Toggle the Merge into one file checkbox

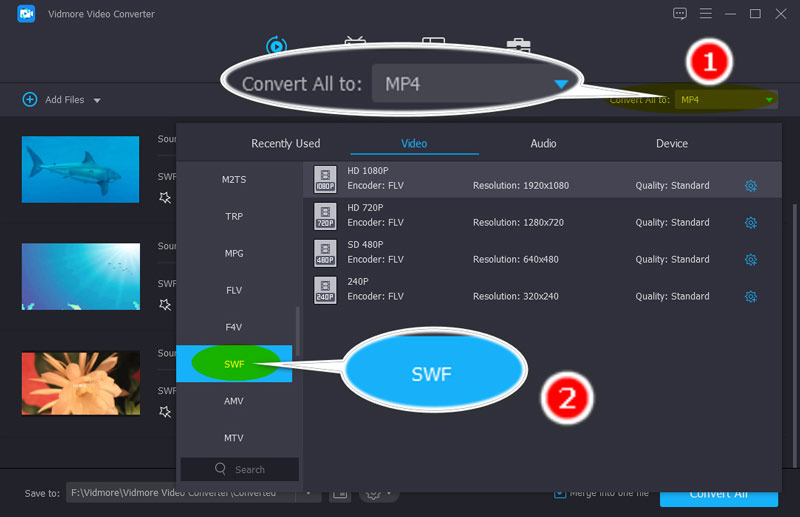click(561, 493)
